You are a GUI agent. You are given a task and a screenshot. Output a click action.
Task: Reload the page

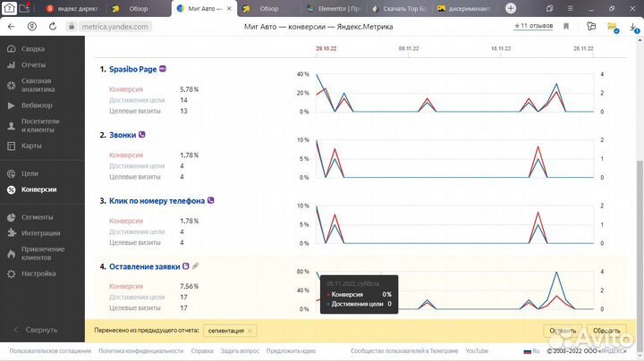(53, 27)
